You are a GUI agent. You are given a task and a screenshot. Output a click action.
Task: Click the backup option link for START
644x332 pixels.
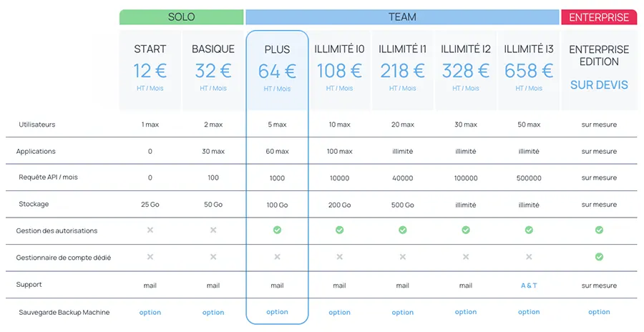[150, 312]
